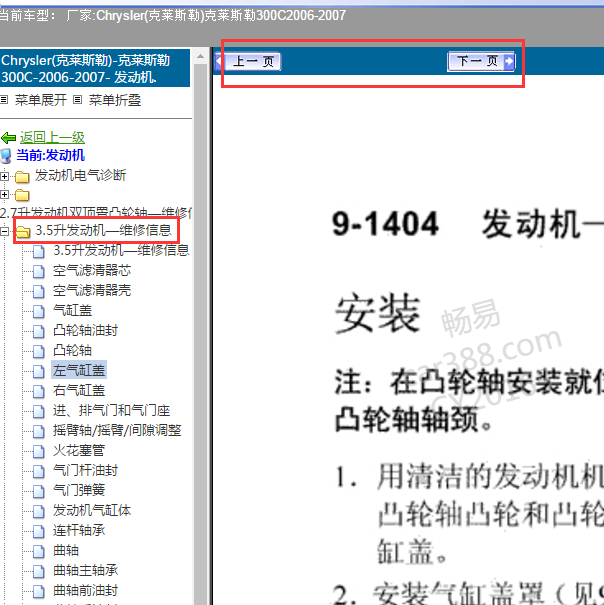Screen dimensions: 604x605
Task: Collapse the 3.5升发动机—维修信息 folder node
Action: 4,231
